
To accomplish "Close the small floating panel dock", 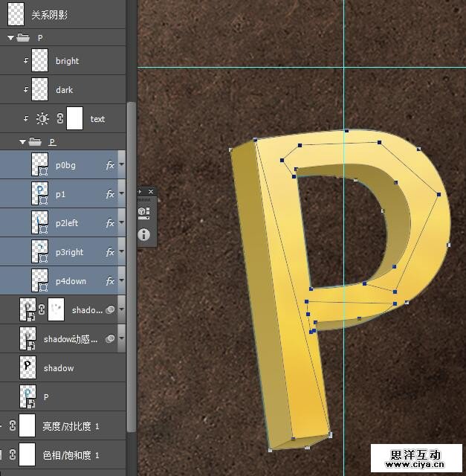I will (151, 192).
